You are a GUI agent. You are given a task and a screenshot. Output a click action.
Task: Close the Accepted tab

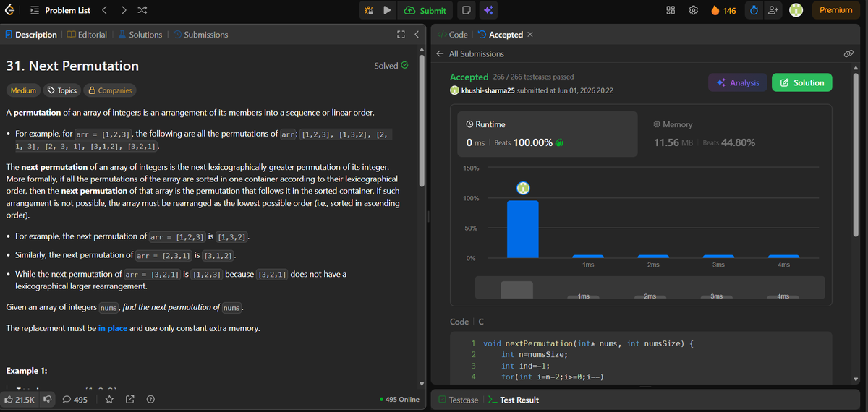point(530,35)
